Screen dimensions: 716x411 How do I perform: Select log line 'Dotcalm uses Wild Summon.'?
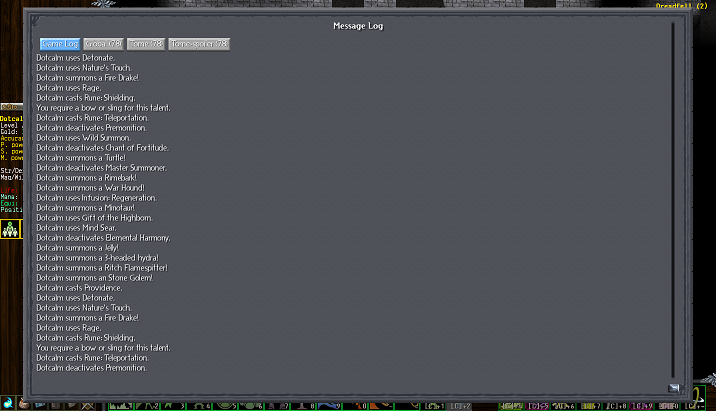tap(84, 138)
